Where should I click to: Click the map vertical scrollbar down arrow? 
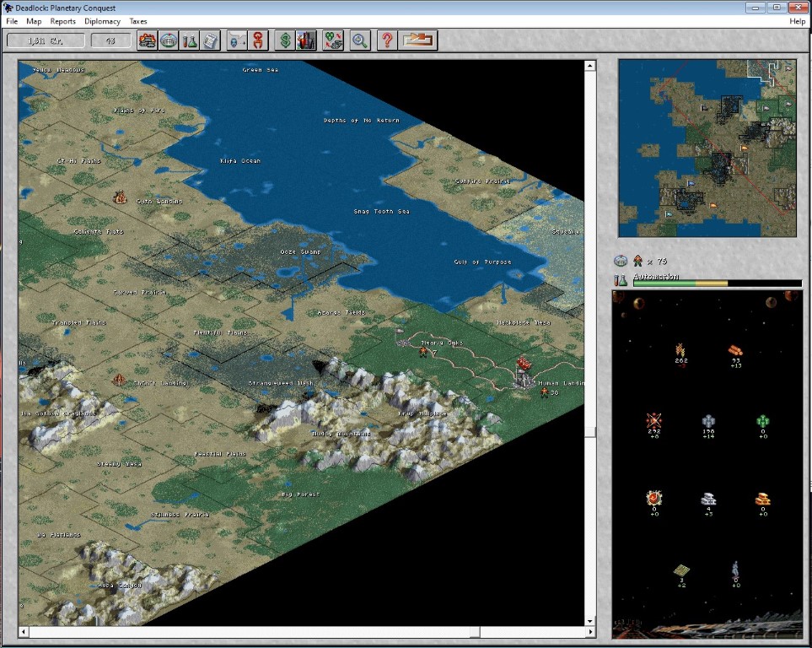click(x=590, y=620)
